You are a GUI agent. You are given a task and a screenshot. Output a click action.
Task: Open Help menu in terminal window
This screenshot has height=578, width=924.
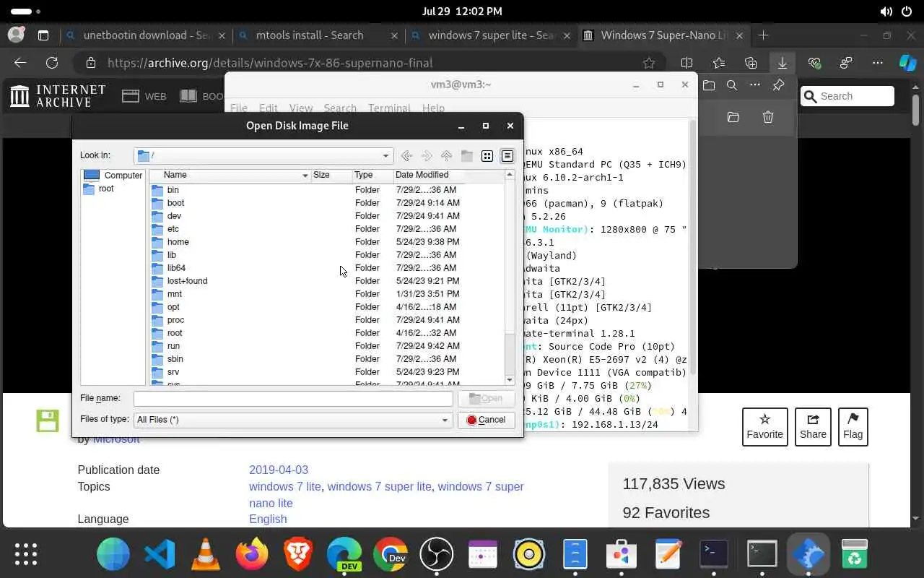click(x=433, y=108)
